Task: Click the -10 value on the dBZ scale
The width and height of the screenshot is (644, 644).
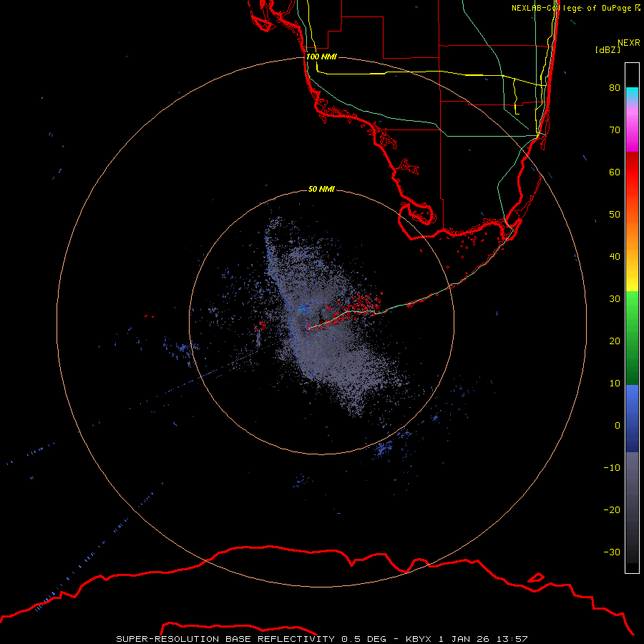Action: pyautogui.click(x=612, y=468)
